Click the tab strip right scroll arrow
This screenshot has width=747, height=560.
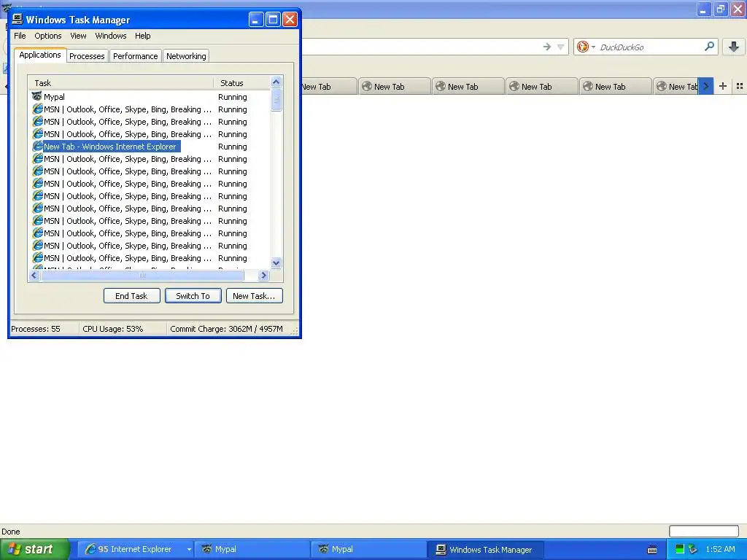tap(706, 87)
